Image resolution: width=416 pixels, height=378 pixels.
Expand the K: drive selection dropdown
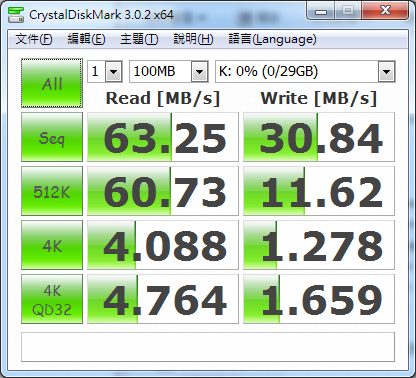pos(387,71)
